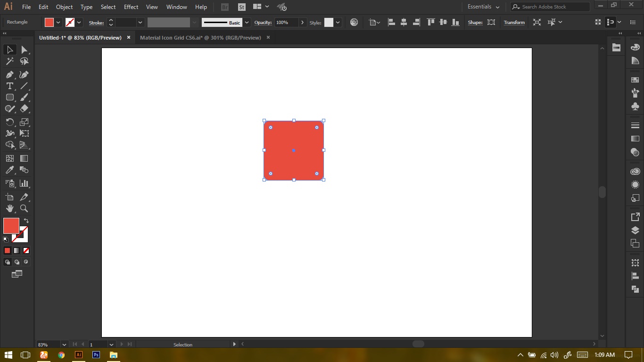644x362 pixels.
Task: Select the Curvature tool
Action: click(24, 74)
